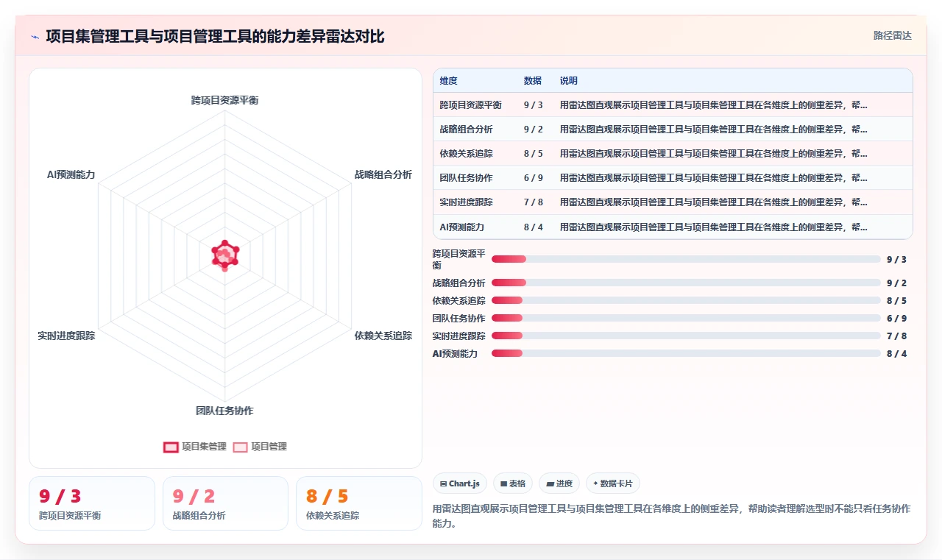This screenshot has width=942, height=560.
Task: Click the 战略组合分析 radar axis label
Action: pos(383,174)
